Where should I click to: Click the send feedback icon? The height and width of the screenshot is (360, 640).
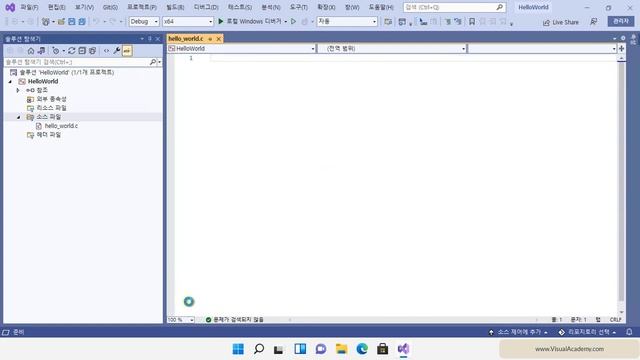click(x=594, y=22)
